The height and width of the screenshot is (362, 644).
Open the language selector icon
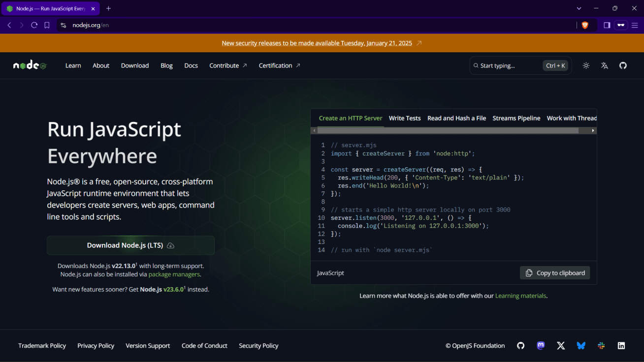605,65
